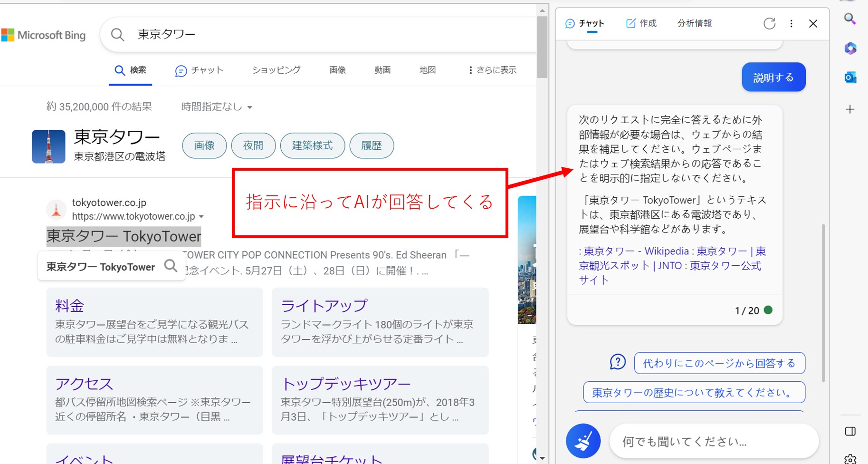Open the 東京タワー公式サイト link

670,272
